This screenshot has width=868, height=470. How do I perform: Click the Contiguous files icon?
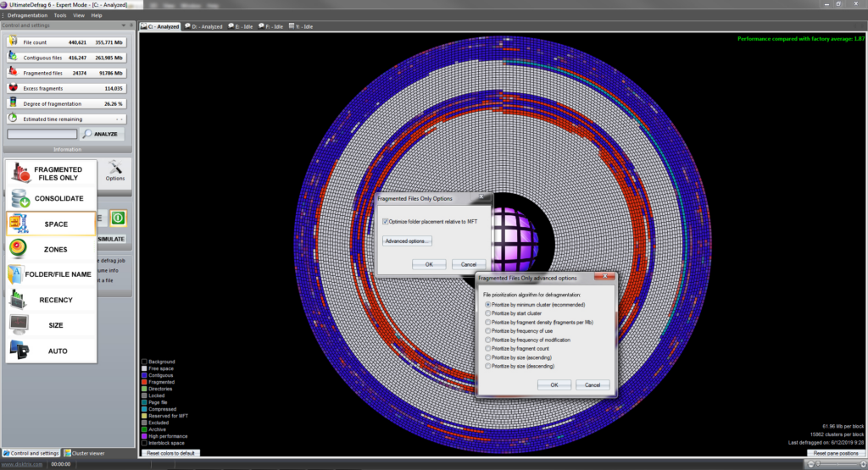14,57
